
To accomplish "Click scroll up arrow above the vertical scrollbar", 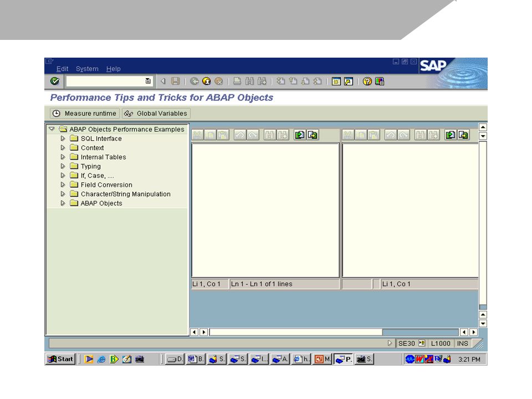I will (x=483, y=127).
